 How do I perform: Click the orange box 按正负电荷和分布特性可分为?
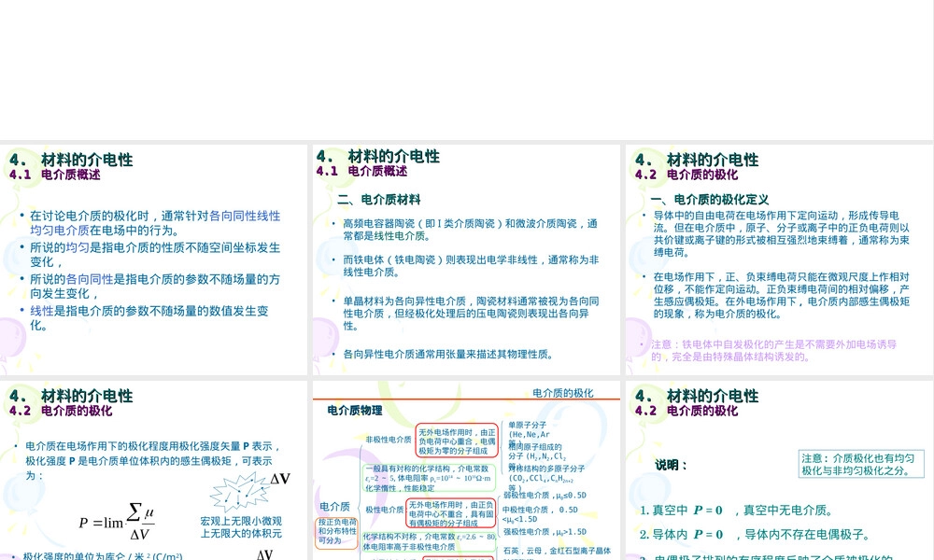point(336,531)
